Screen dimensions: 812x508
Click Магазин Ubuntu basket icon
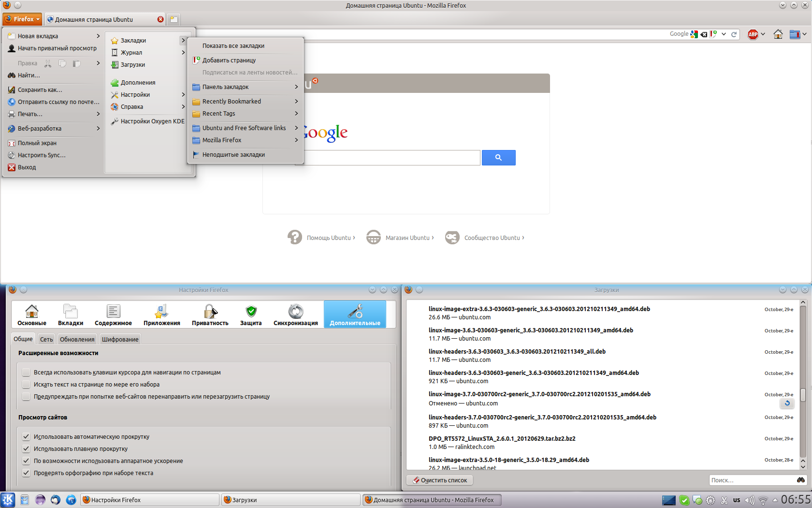tap(374, 238)
